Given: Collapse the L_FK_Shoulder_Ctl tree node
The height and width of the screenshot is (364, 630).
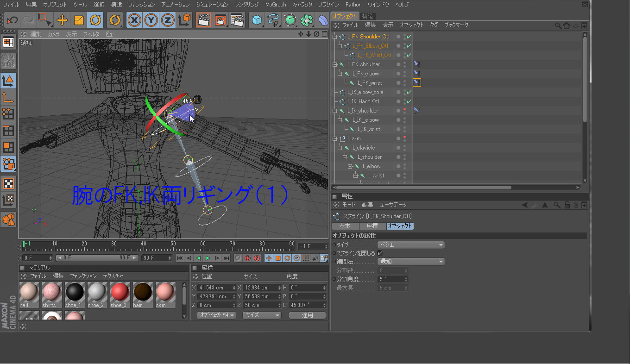Looking at the screenshot, I should 335,37.
